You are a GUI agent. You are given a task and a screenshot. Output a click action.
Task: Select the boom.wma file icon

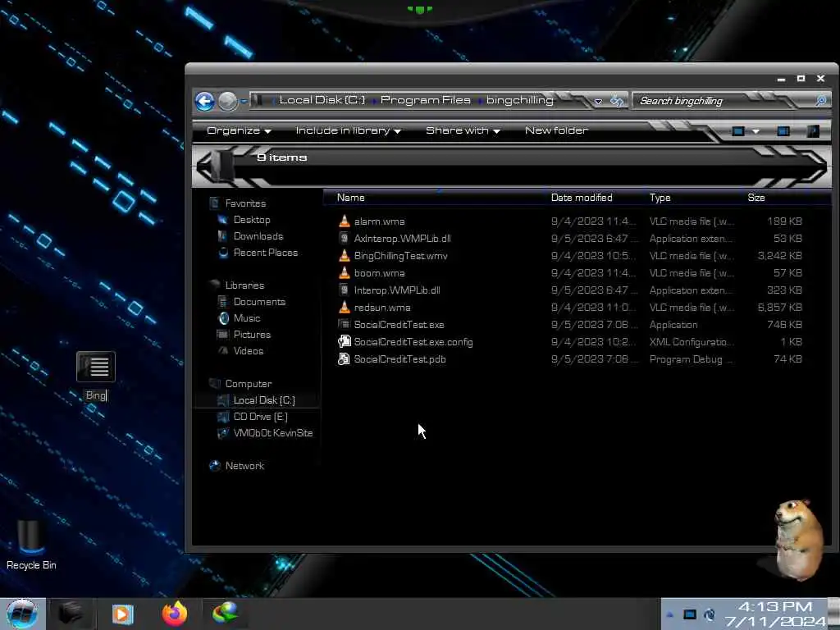345,272
